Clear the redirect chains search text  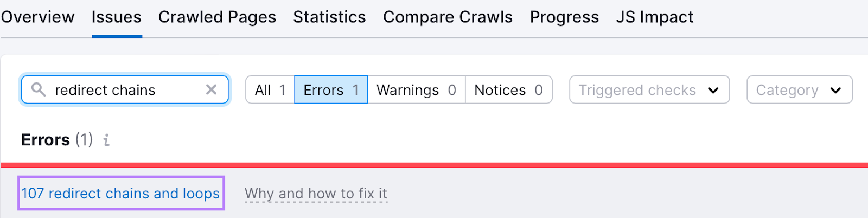(x=211, y=89)
